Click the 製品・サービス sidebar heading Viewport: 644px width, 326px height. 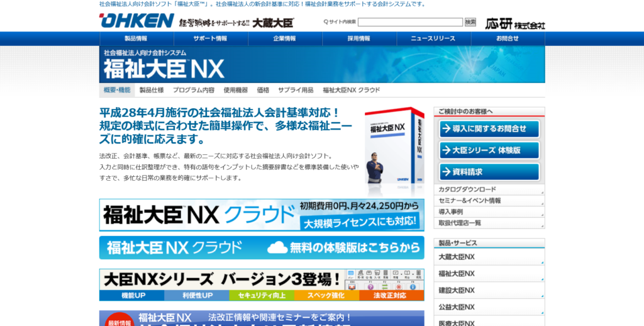pos(489,243)
